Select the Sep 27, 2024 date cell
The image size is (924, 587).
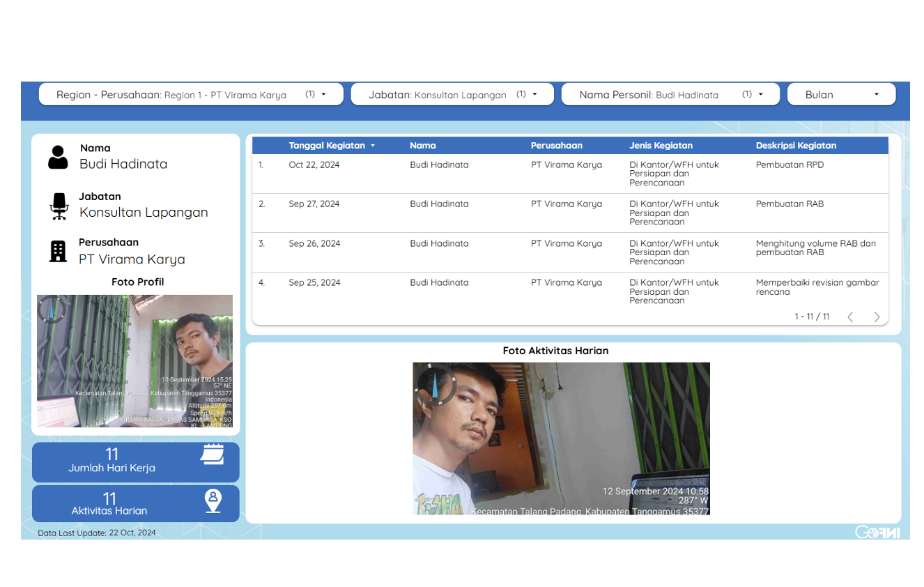click(314, 204)
